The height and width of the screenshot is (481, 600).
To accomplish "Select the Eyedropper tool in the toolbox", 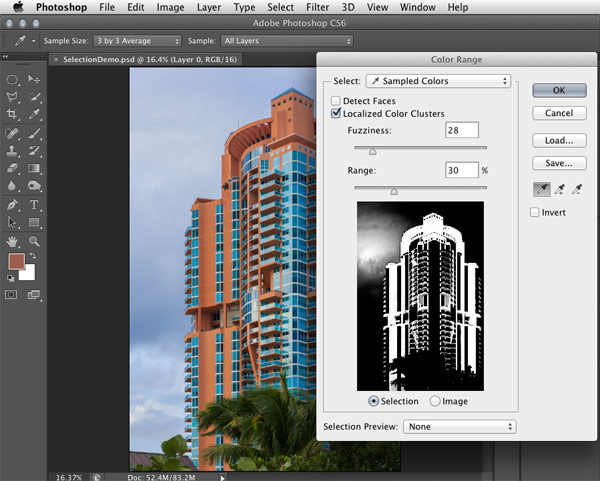I will pyautogui.click(x=34, y=114).
